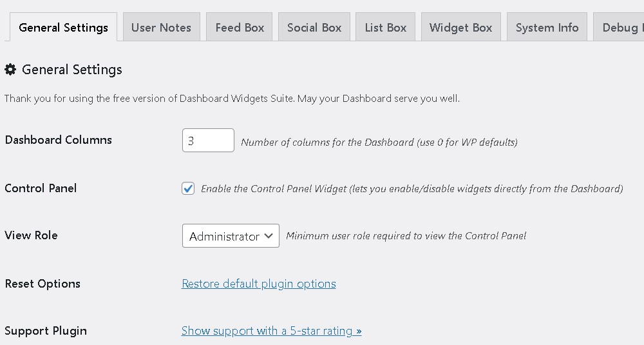Click Restore default plugin options link

click(259, 284)
